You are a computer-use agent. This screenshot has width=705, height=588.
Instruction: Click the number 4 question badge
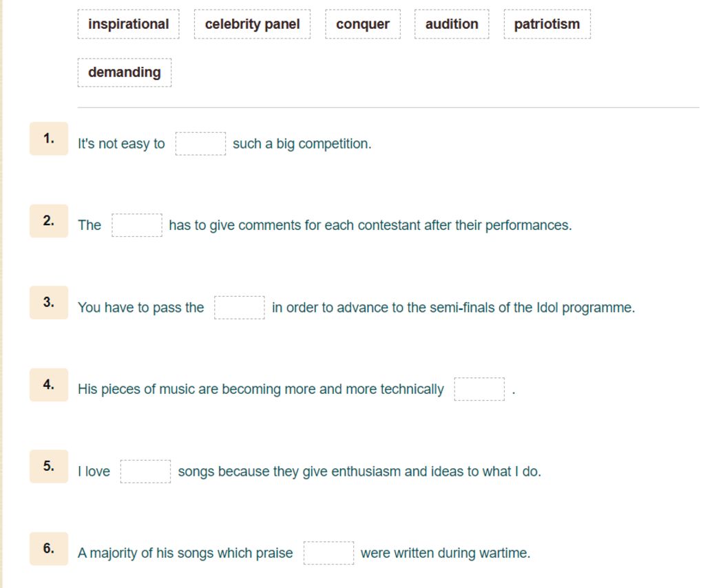coord(49,385)
